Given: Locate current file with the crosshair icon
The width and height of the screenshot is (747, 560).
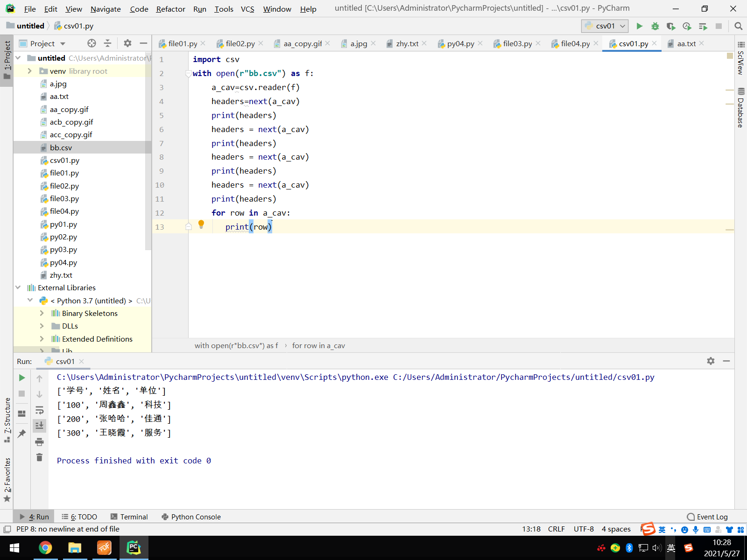Looking at the screenshot, I should pyautogui.click(x=92, y=43).
